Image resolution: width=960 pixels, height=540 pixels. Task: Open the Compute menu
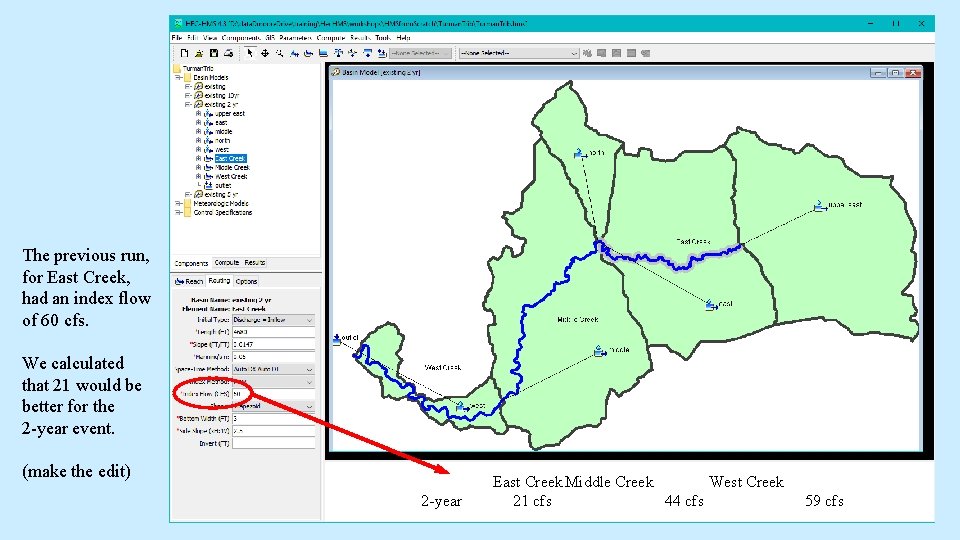[x=331, y=38]
